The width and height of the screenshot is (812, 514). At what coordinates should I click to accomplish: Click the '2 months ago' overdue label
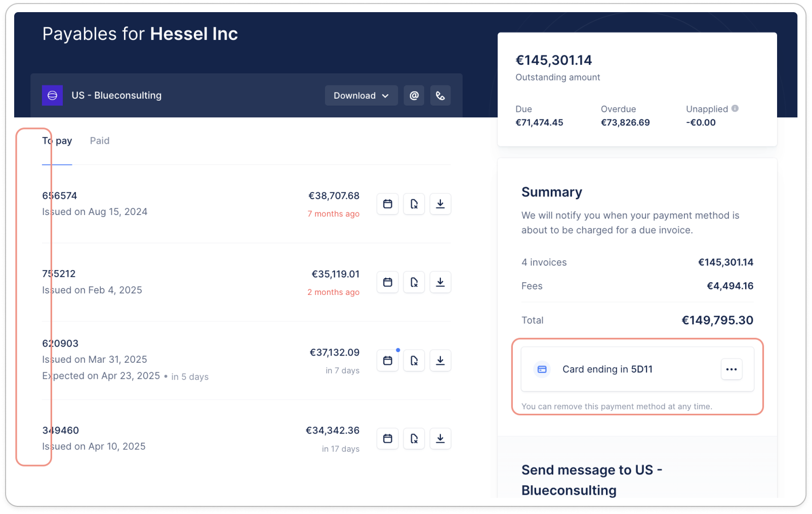[x=334, y=292]
